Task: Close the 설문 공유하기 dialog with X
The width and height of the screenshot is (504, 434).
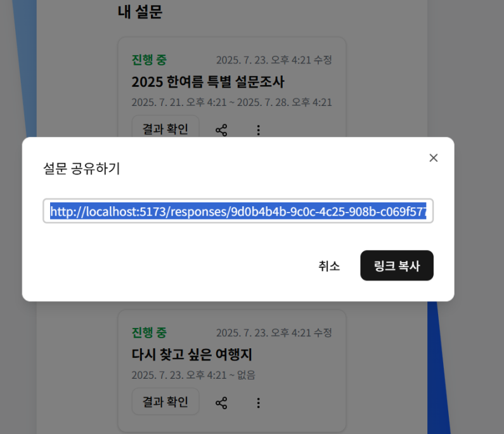Action: pos(433,158)
